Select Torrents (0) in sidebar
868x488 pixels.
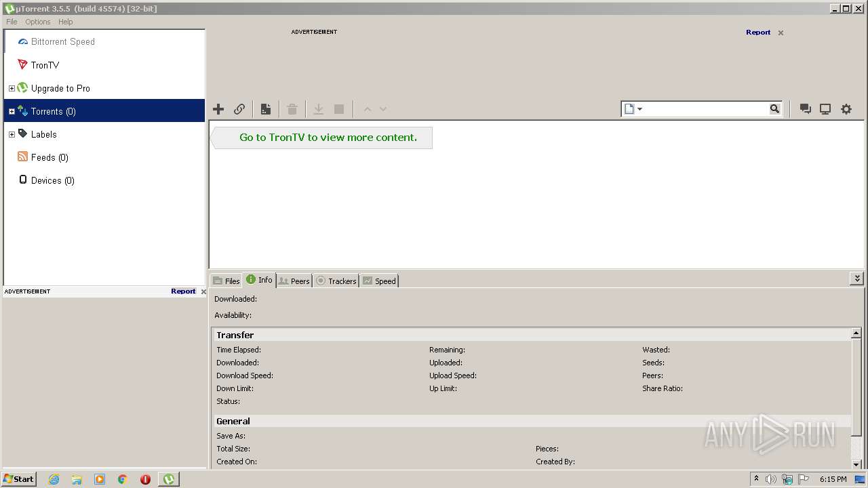pos(104,111)
